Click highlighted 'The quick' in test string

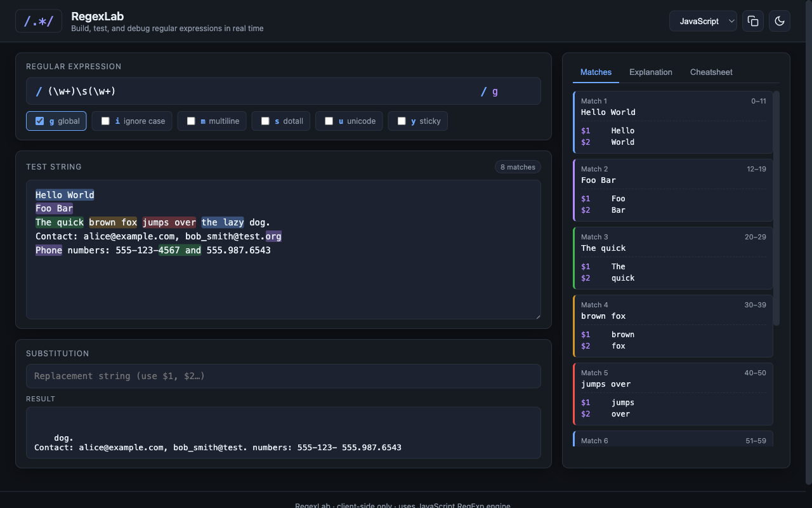[60, 222]
